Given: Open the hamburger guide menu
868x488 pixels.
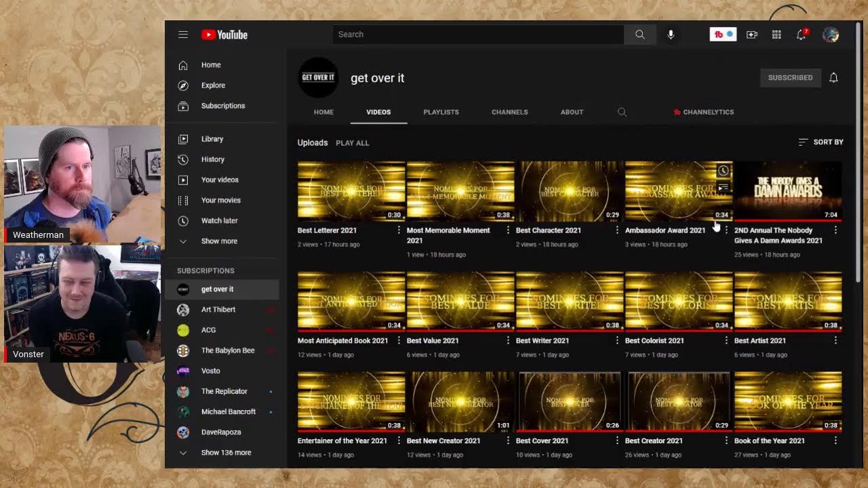Looking at the screenshot, I should click(x=183, y=35).
